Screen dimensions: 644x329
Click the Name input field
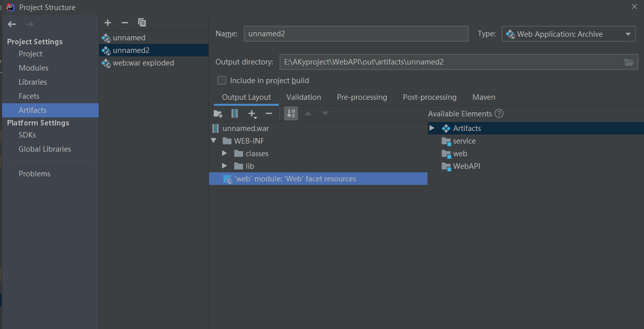356,34
